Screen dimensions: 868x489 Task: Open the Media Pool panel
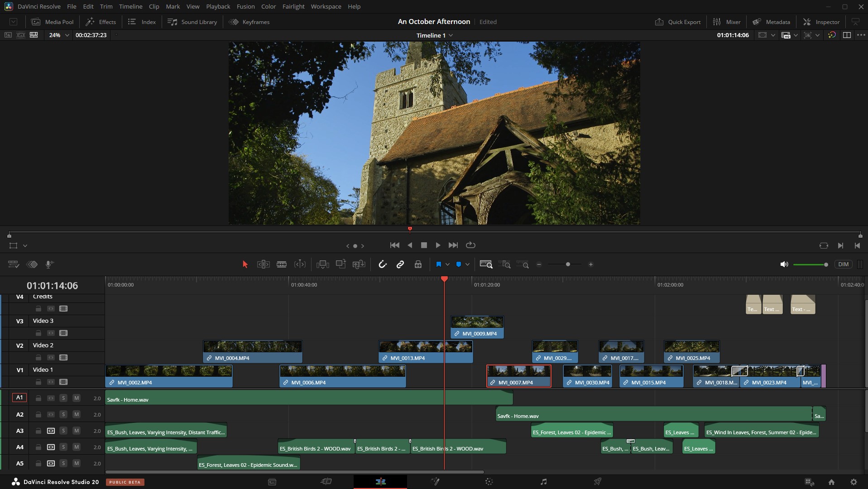tap(52, 22)
